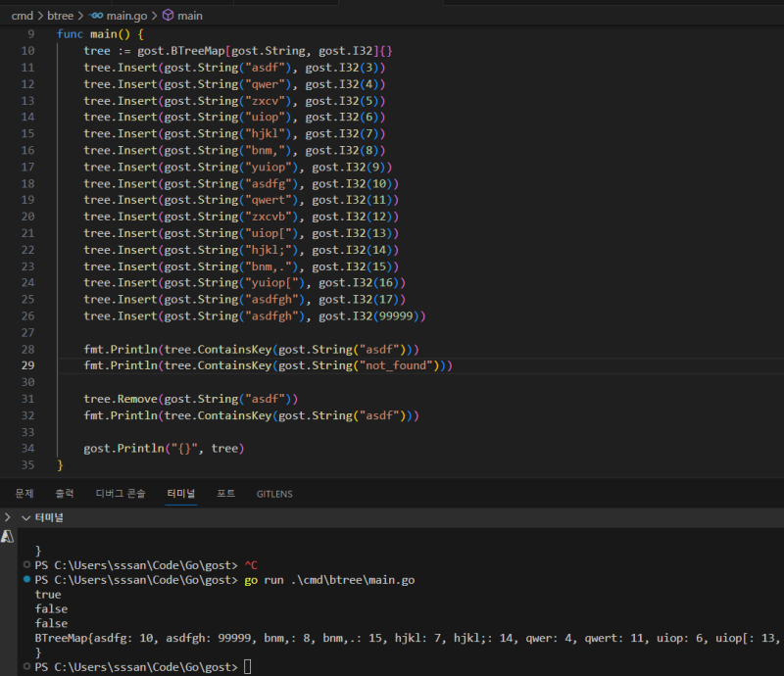Place cursor at the final terminal prompt
Screen dimensions: 784x676
(x=247, y=667)
